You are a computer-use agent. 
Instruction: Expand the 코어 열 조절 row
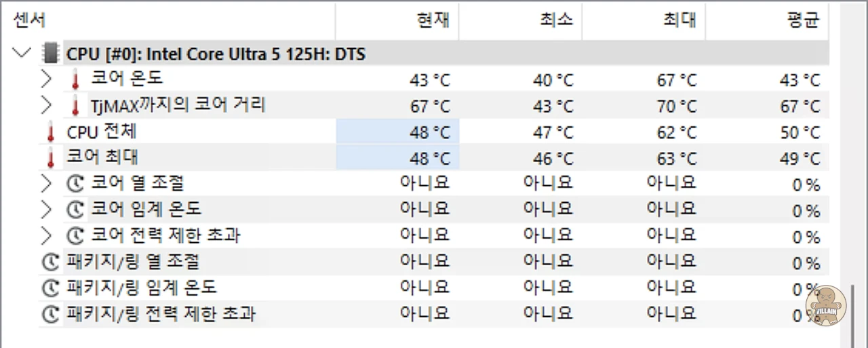click(46, 184)
